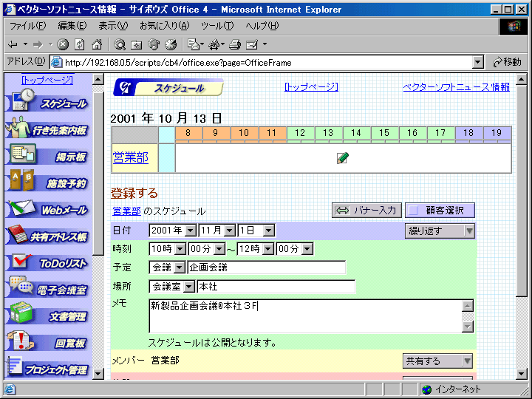This screenshot has width=532, height=399.
Task: Click the 企画会議 schedule title field
Action: (x=267, y=267)
